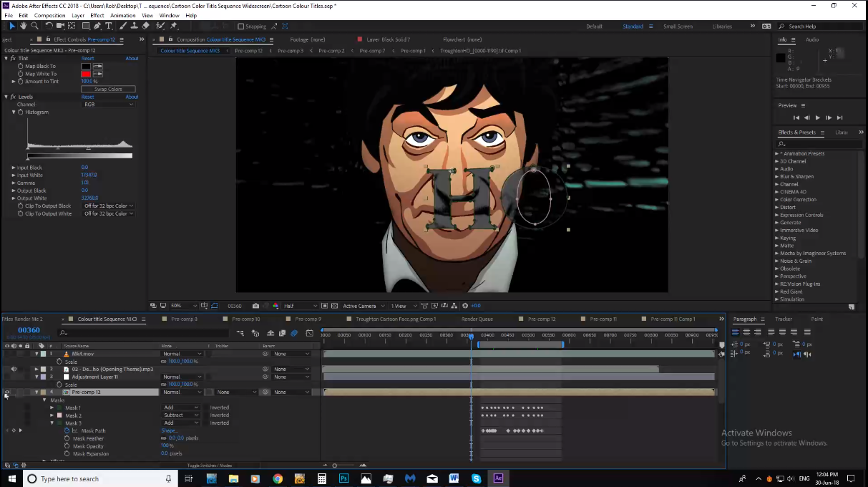Select the Eraser tool
Screen dimensions: 868x487
click(146, 26)
